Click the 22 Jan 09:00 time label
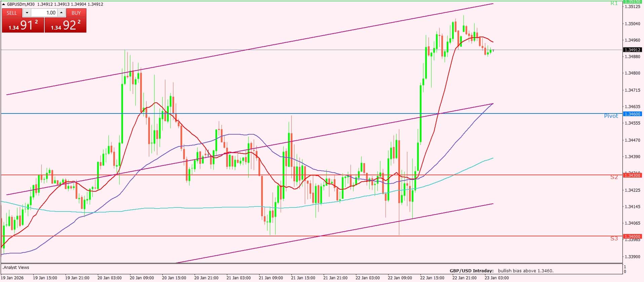The width and height of the screenshot is (644, 282). click(400, 278)
